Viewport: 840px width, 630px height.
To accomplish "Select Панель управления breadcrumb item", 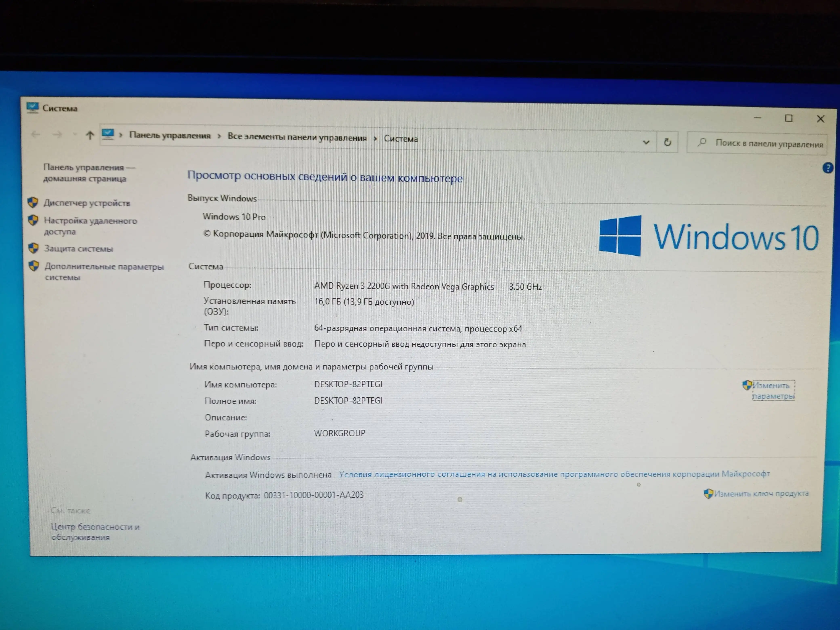I will pos(170,135).
